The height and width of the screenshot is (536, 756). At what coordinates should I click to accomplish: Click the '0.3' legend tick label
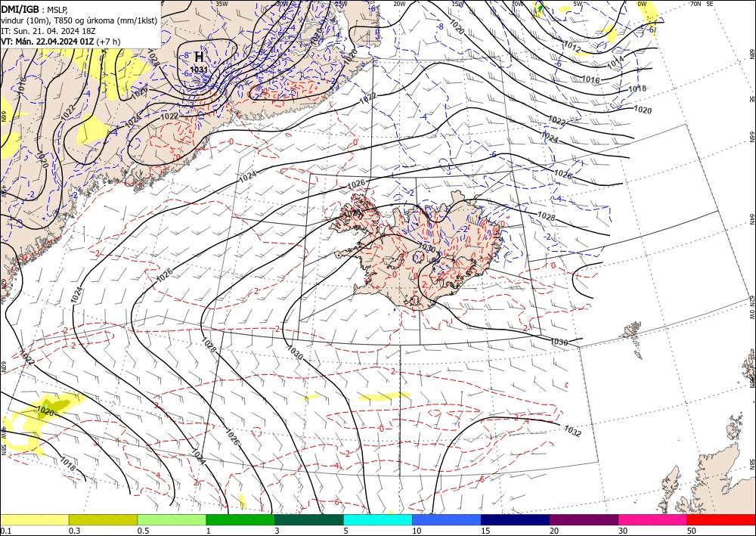click(74, 531)
